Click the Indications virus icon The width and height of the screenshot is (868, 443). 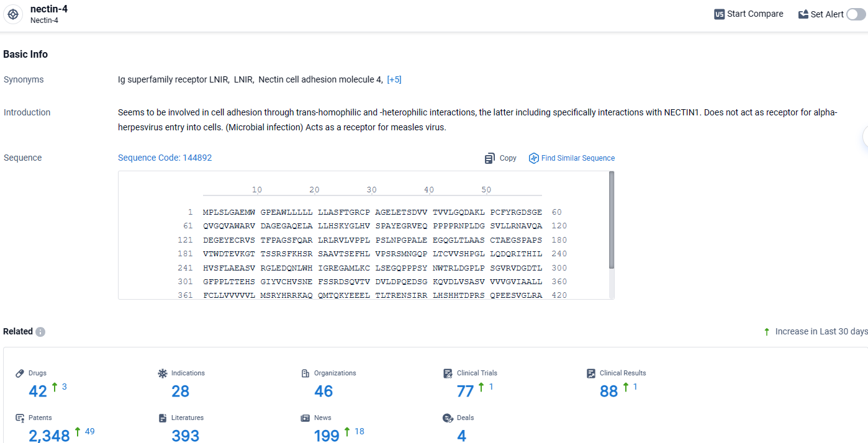[x=163, y=374]
